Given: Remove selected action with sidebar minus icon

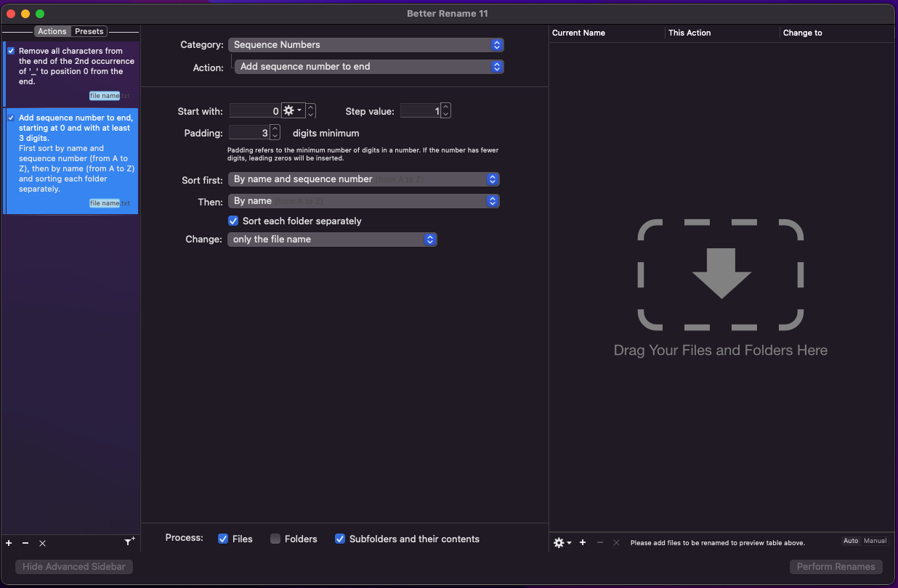Looking at the screenshot, I should point(25,543).
